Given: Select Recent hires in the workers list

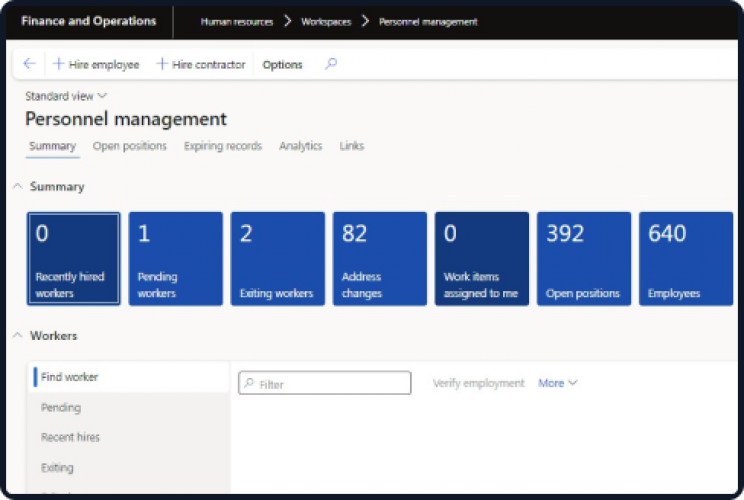Looking at the screenshot, I should [x=129, y=437].
